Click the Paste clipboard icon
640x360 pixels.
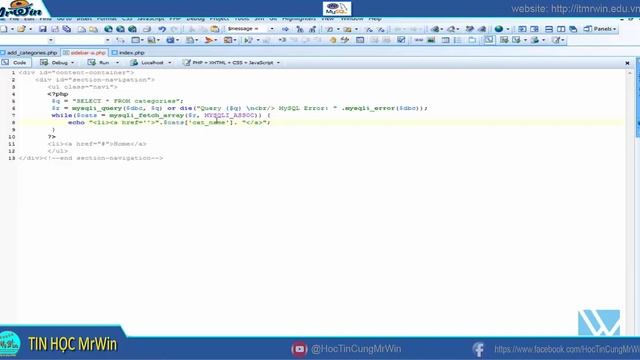[x=215, y=29]
